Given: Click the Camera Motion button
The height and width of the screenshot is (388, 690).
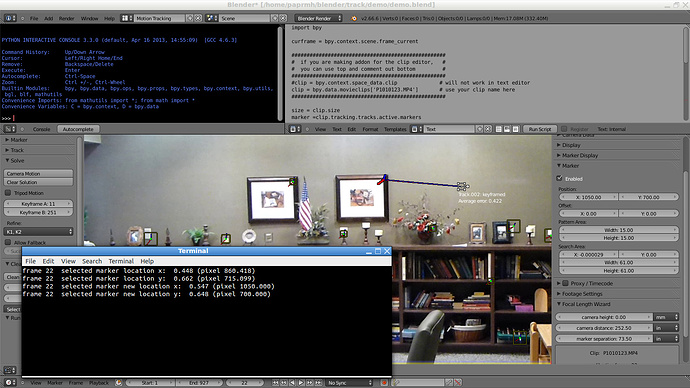Looking at the screenshot, I should pyautogui.click(x=39, y=173).
